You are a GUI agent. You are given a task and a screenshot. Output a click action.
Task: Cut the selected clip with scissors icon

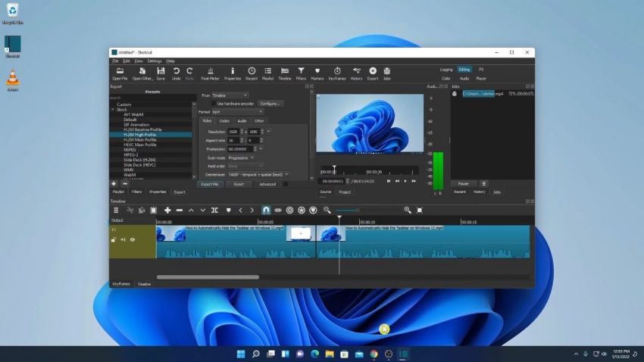(130, 210)
